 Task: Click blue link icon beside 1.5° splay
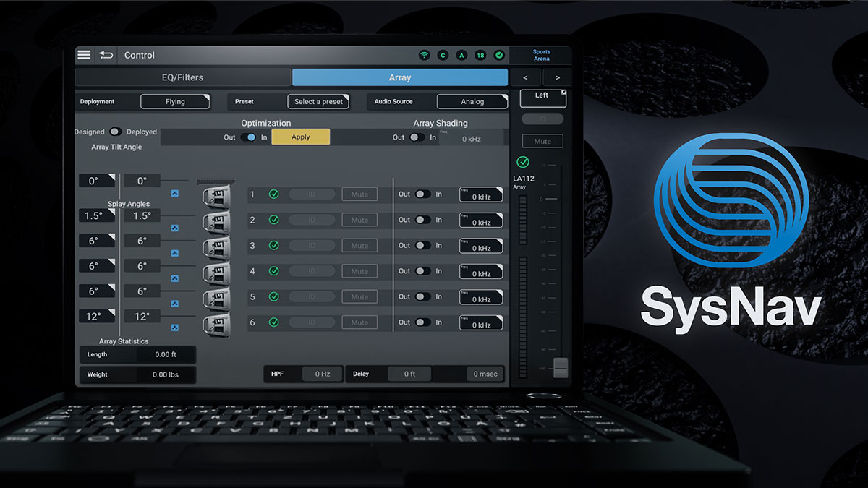[174, 228]
